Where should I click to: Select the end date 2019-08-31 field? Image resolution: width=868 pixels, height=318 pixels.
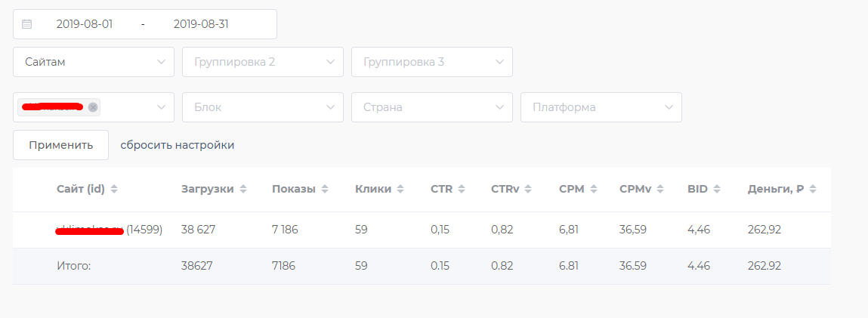pyautogui.click(x=201, y=24)
